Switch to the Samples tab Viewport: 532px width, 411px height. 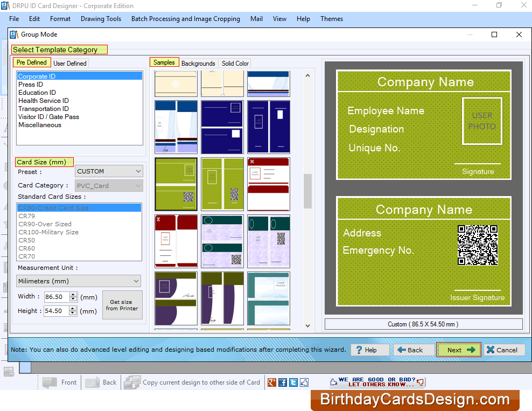tap(164, 62)
